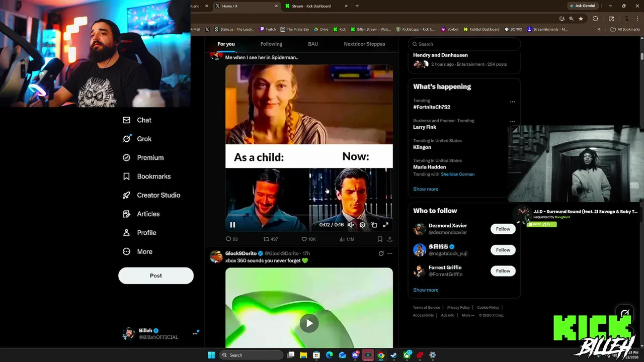
Task: Click the Sheridan Gorman link
Action: (457, 174)
